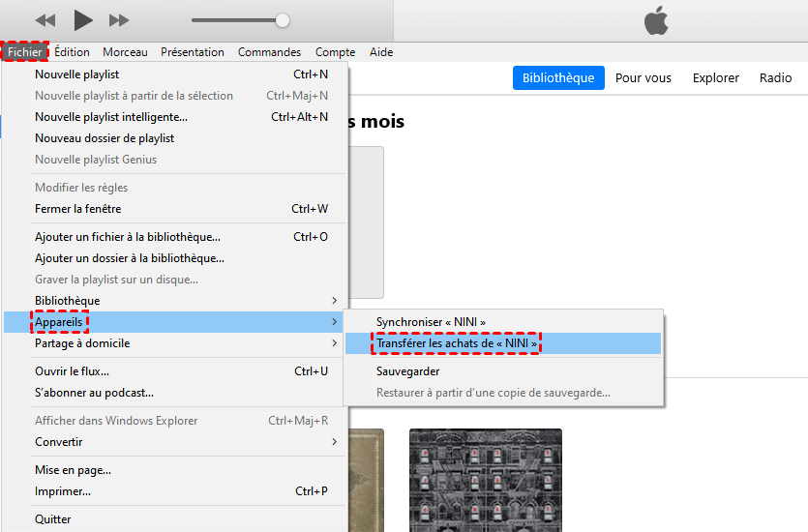This screenshot has height=532, width=808.
Task: Click the Apple logo in the display
Action: click(656, 20)
